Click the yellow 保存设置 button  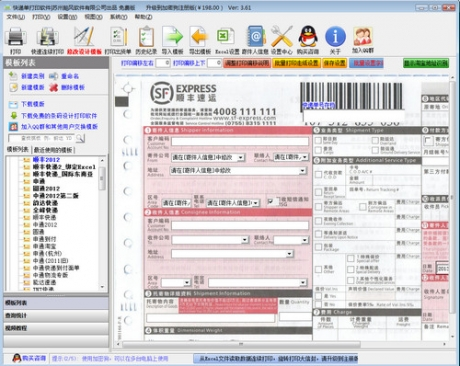tap(334, 63)
